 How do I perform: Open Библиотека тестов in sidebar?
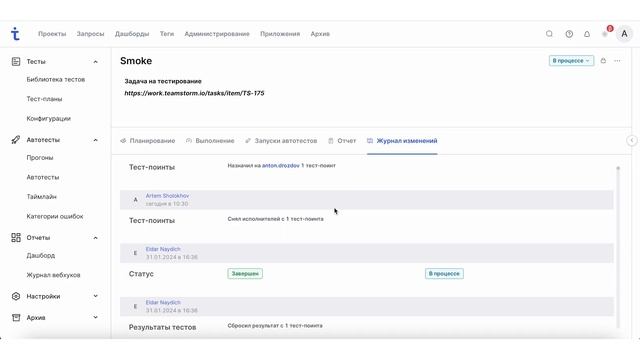tap(56, 80)
